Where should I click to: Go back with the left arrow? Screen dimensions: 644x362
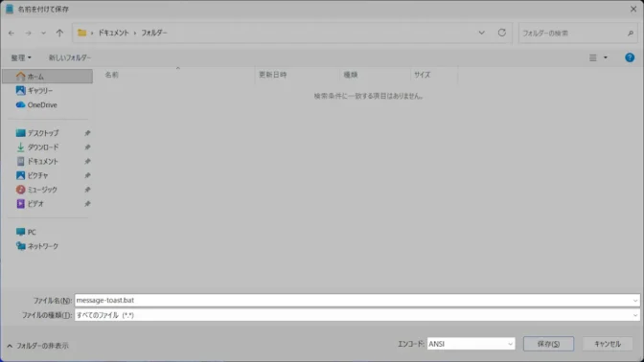pos(11,33)
